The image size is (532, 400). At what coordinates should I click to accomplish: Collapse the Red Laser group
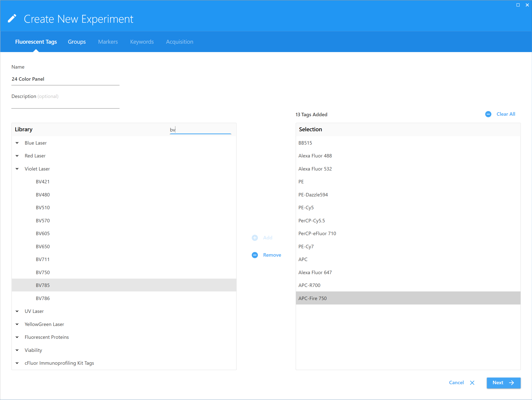[x=17, y=156]
